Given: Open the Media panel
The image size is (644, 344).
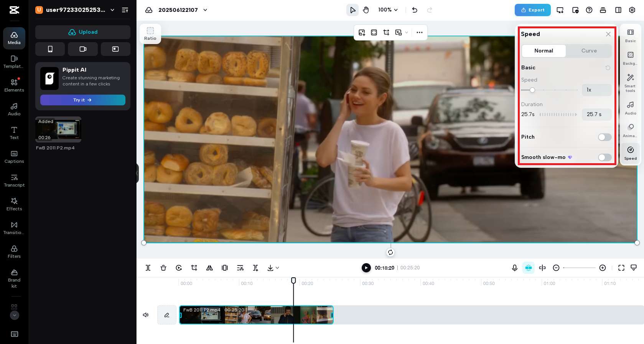Looking at the screenshot, I should [14, 38].
